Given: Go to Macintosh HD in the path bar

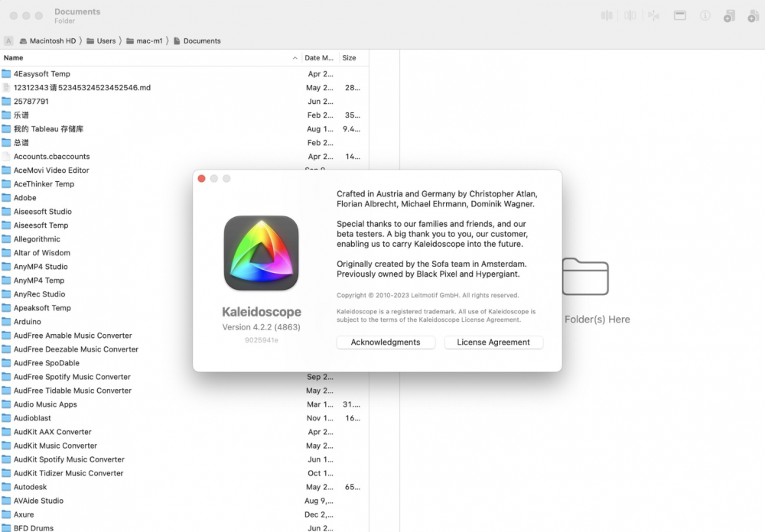Looking at the screenshot, I should [47, 41].
